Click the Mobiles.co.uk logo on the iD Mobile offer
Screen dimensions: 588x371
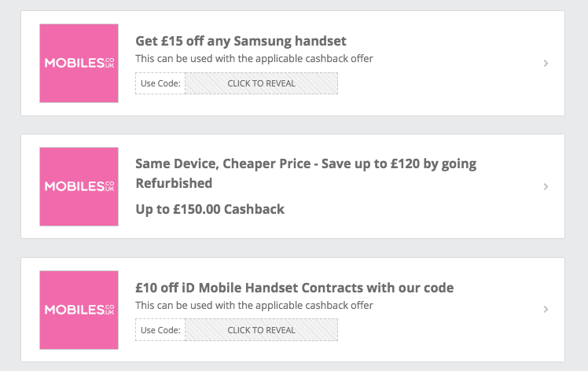pyautogui.click(x=79, y=310)
